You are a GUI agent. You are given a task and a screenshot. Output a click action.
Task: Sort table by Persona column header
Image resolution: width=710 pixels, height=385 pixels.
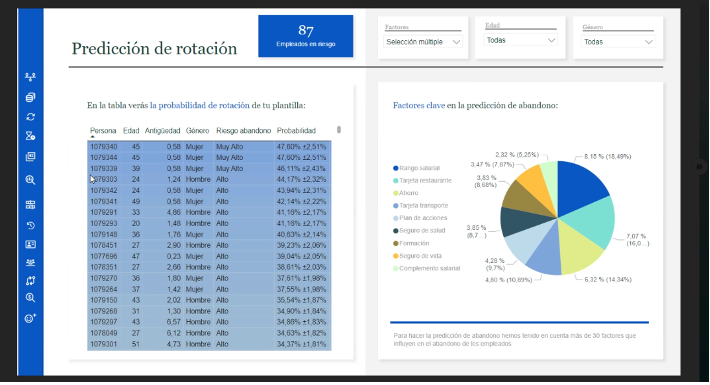(103, 130)
